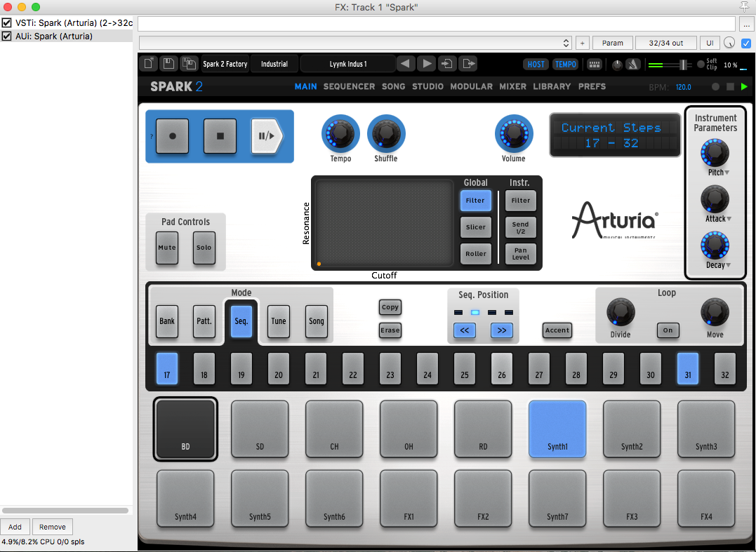Save the project using the single floppy icon
The image size is (756, 552).
168,64
